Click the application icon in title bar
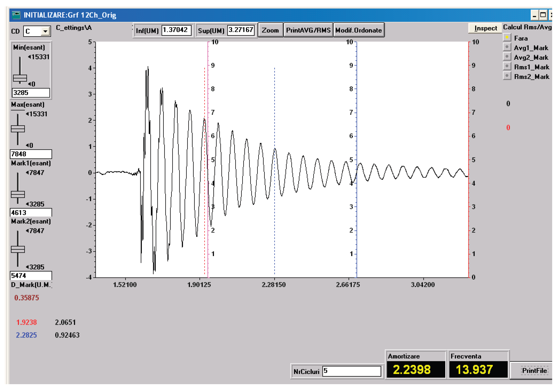560x392 pixels. click(16, 15)
